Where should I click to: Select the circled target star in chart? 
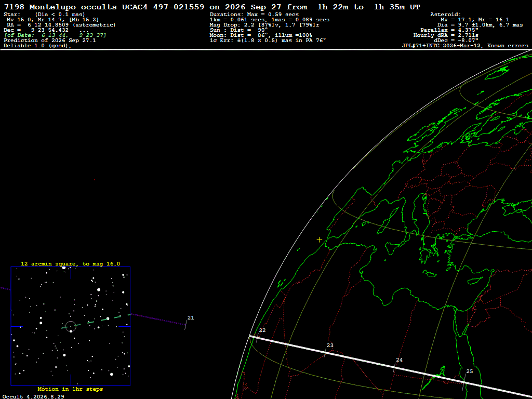(71, 326)
